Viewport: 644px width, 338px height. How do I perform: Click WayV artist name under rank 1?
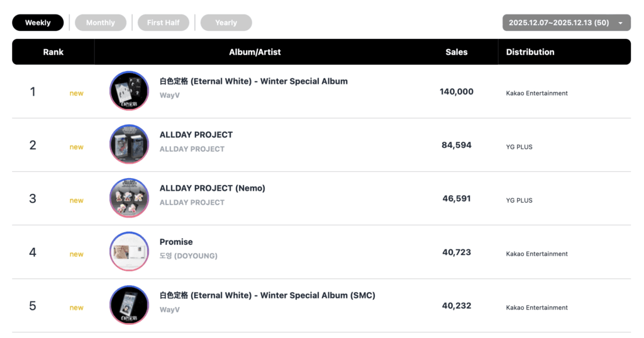point(169,96)
